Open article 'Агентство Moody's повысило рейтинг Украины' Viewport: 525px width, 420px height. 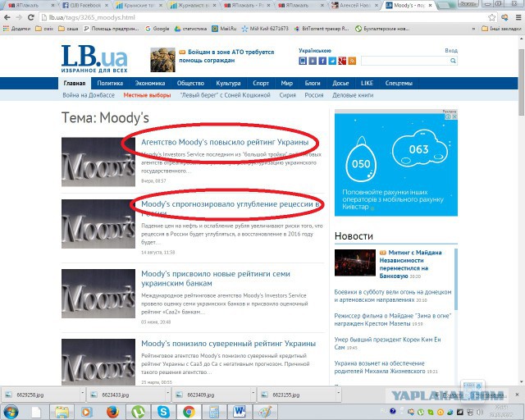tap(225, 142)
